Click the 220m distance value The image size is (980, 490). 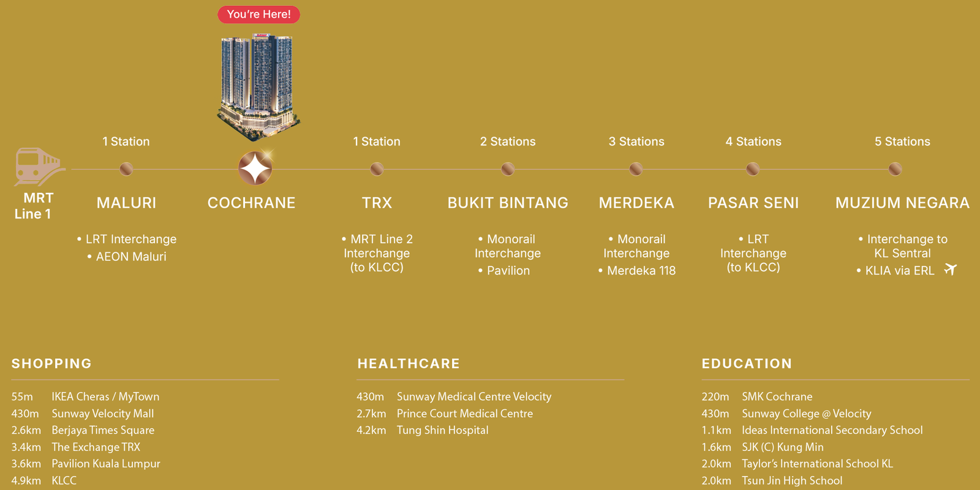(715, 397)
